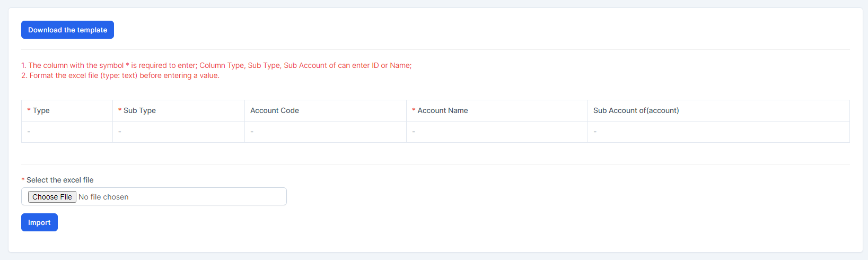The width and height of the screenshot is (868, 260).
Task: Click the first instruction line about required columns
Action: [x=216, y=65]
